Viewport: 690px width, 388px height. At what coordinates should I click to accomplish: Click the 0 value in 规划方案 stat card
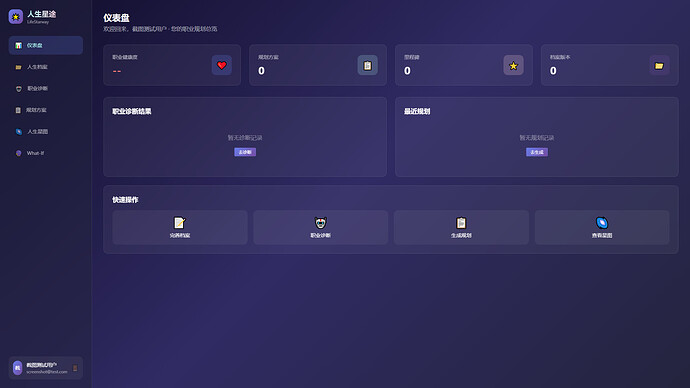tap(261, 71)
